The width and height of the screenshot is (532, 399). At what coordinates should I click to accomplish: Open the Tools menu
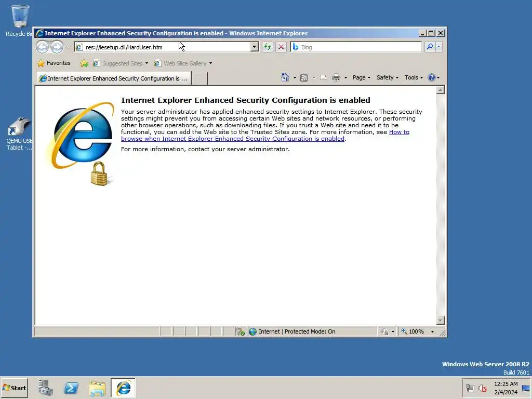pos(414,78)
